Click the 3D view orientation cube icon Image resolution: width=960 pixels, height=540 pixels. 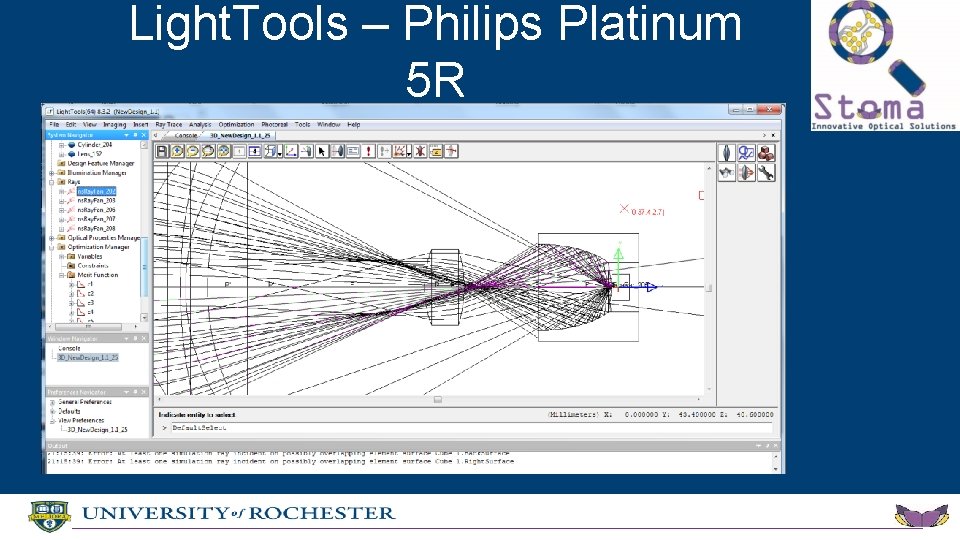270,151
